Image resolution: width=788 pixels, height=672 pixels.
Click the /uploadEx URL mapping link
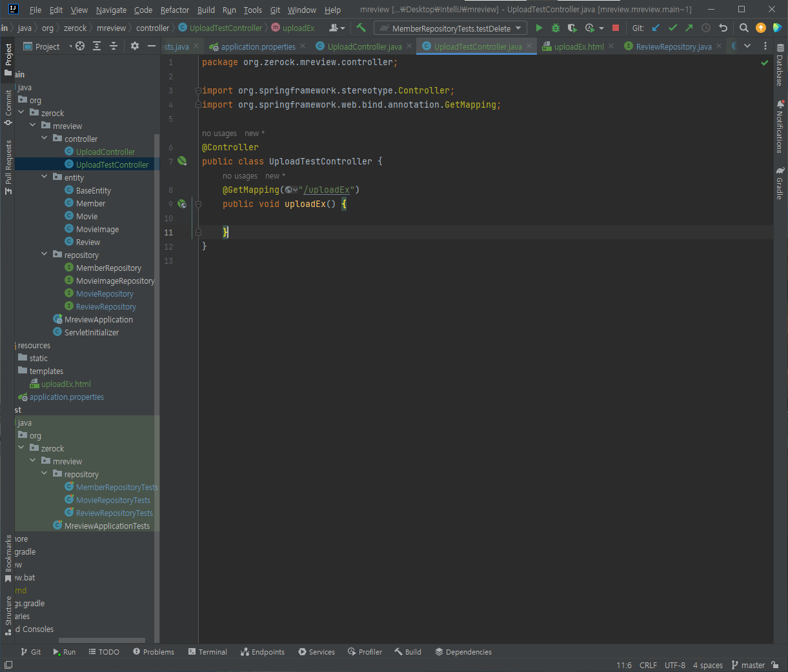(x=327, y=190)
